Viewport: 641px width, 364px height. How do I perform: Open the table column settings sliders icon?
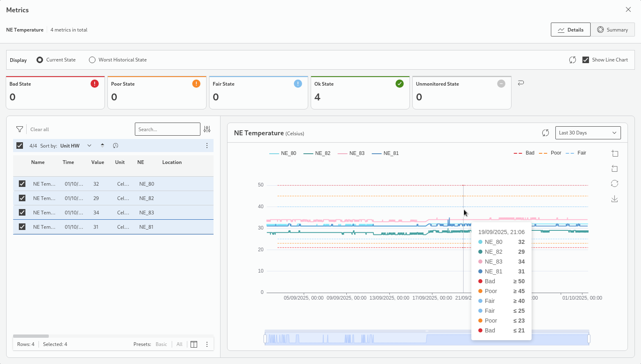207,129
